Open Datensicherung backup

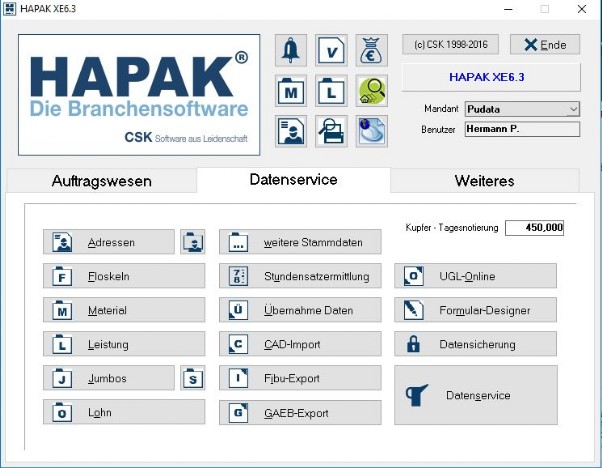coord(475,344)
